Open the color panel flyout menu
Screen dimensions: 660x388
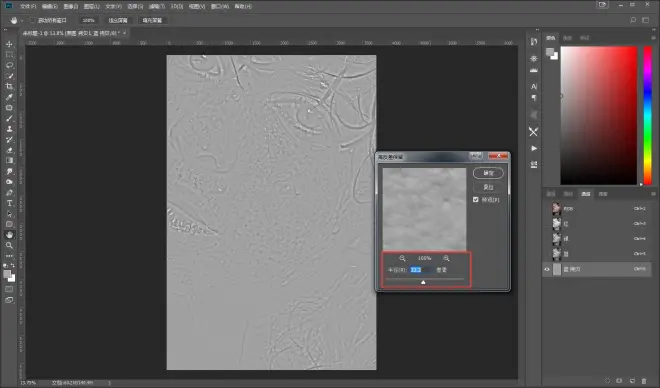654,38
